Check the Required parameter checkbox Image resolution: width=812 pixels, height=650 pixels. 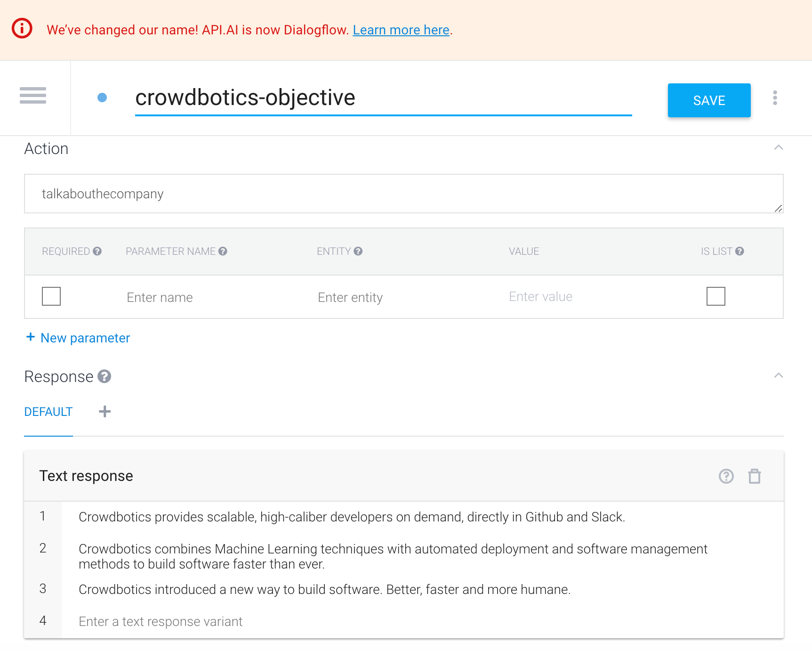point(51,296)
